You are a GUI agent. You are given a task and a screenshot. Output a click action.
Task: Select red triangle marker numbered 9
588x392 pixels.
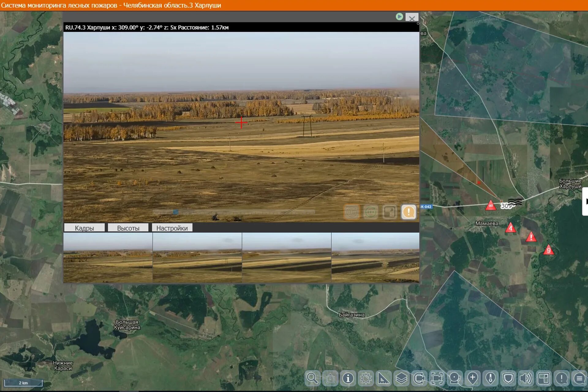[548, 250]
